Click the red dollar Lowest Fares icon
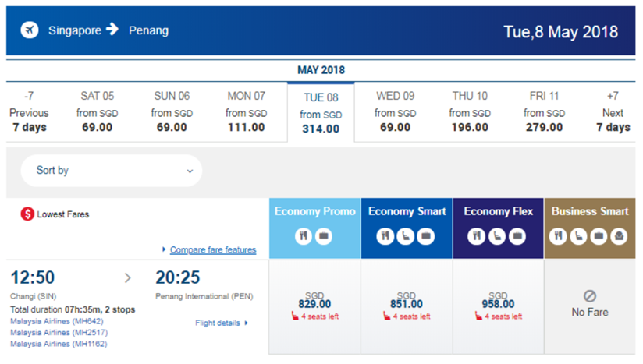This screenshot has width=643, height=364. [27, 214]
